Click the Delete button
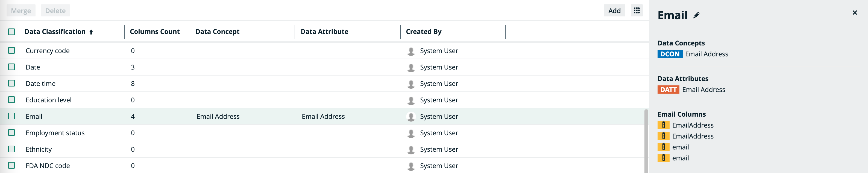The height and width of the screenshot is (173, 868). (55, 10)
